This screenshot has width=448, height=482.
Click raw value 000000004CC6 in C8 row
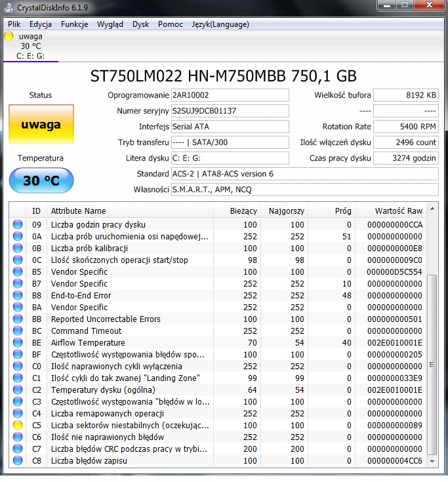395,461
